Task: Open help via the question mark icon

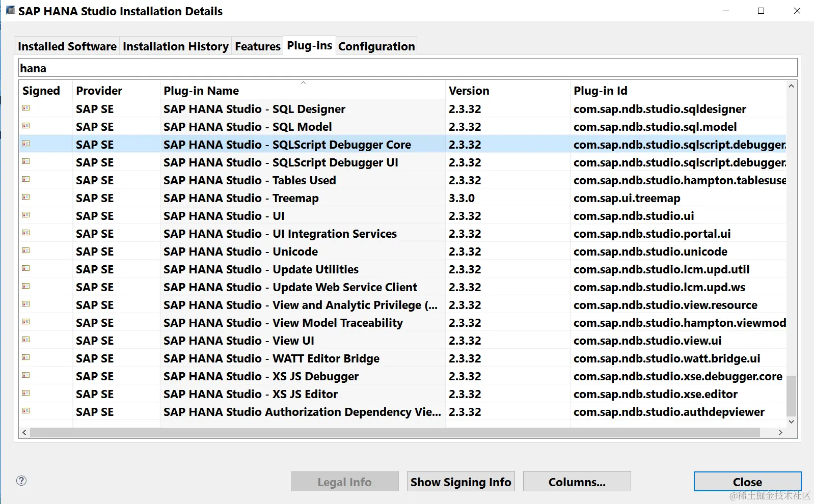Action: coord(21,481)
